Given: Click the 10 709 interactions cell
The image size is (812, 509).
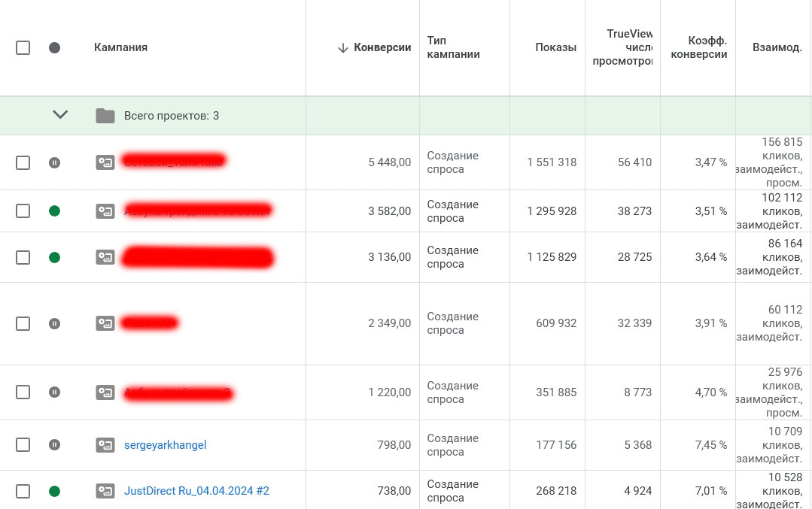Looking at the screenshot, I should click(774, 445).
